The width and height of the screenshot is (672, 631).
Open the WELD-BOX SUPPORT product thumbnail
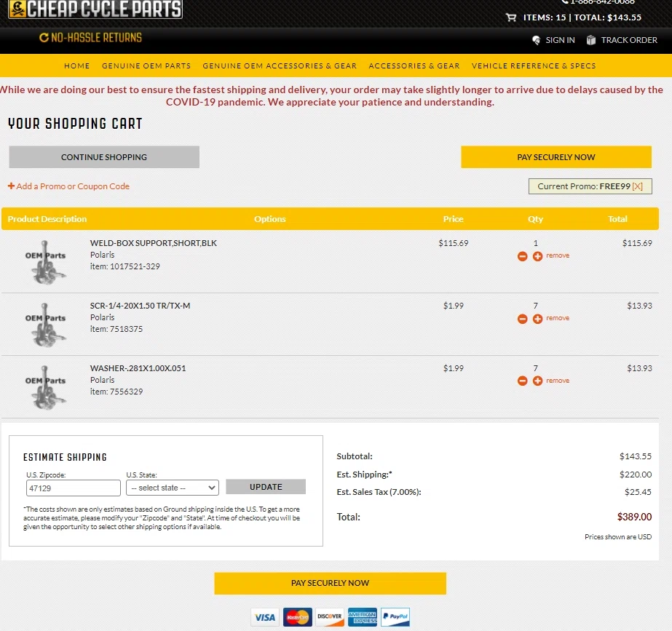pyautogui.click(x=45, y=262)
